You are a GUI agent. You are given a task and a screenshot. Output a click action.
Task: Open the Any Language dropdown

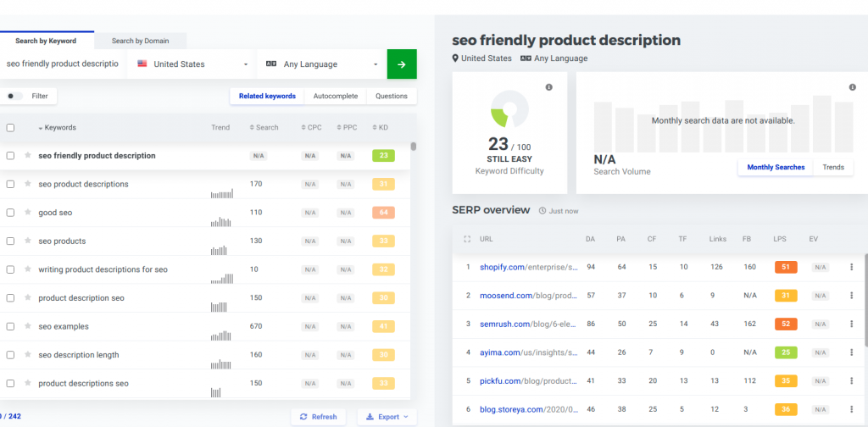(321, 64)
